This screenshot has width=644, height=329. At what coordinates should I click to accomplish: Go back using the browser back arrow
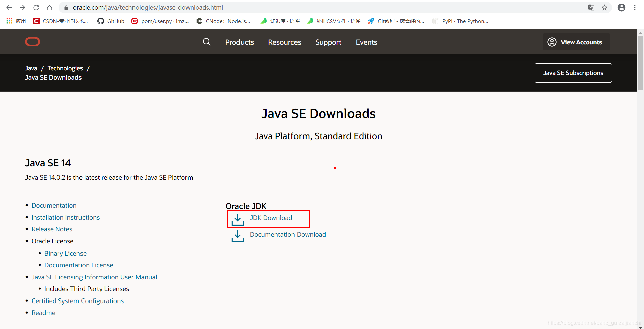coord(9,7)
